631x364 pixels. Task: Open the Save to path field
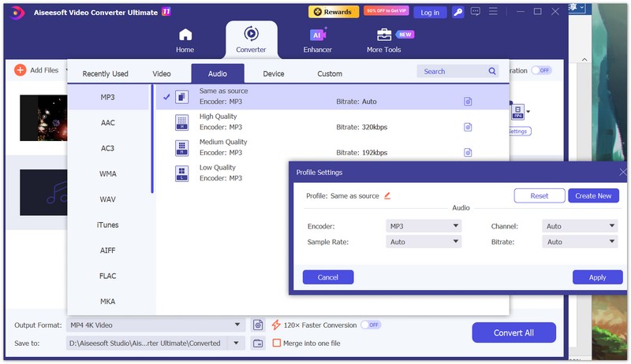[147, 343]
